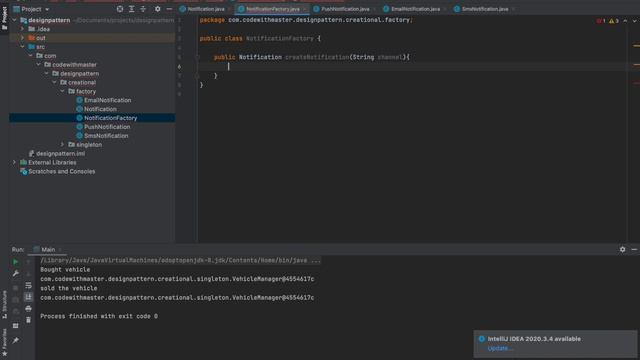Click the createNotification method name in editor

317,57
